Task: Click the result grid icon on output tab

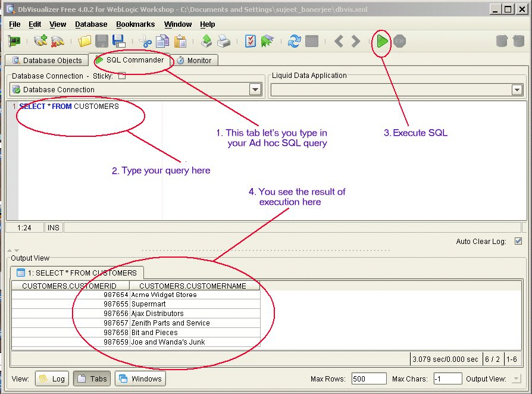Action: tap(21, 273)
